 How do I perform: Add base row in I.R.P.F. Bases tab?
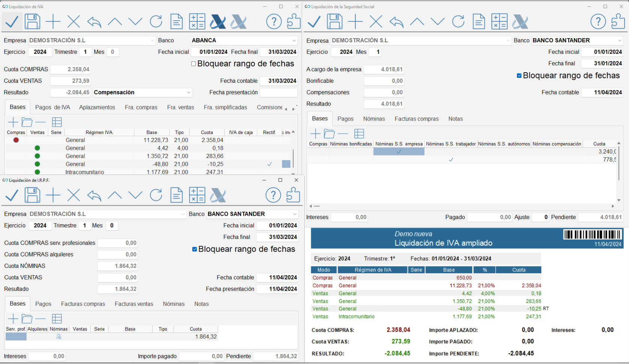click(13, 319)
